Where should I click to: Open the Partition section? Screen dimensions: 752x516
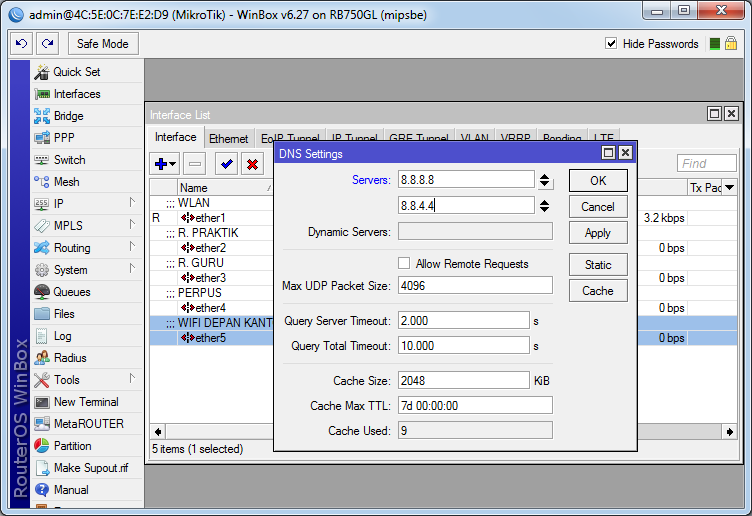87,446
